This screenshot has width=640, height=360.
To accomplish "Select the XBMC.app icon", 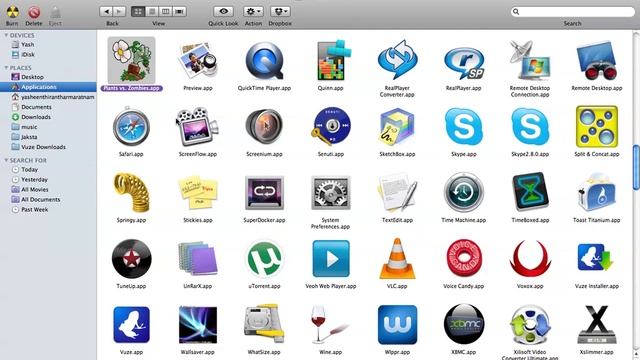I will tap(464, 324).
